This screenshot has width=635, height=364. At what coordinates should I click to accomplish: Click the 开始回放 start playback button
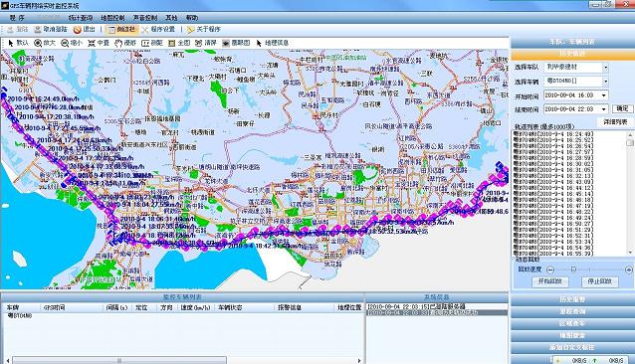click(x=550, y=281)
